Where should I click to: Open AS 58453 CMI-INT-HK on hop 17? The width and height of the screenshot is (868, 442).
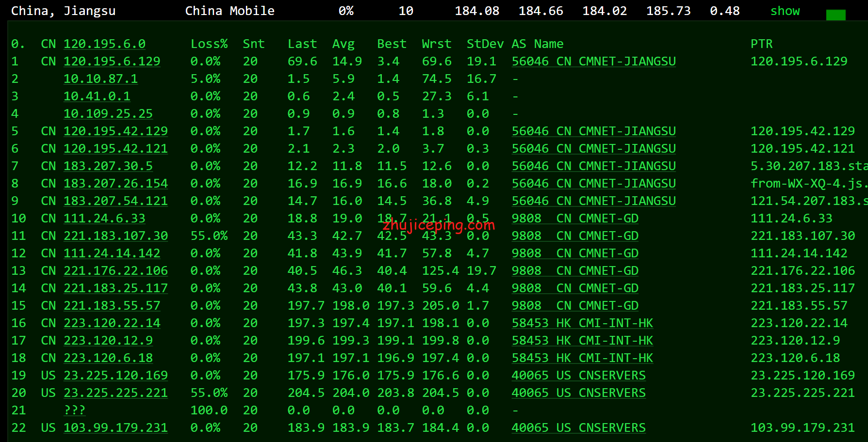582,340
